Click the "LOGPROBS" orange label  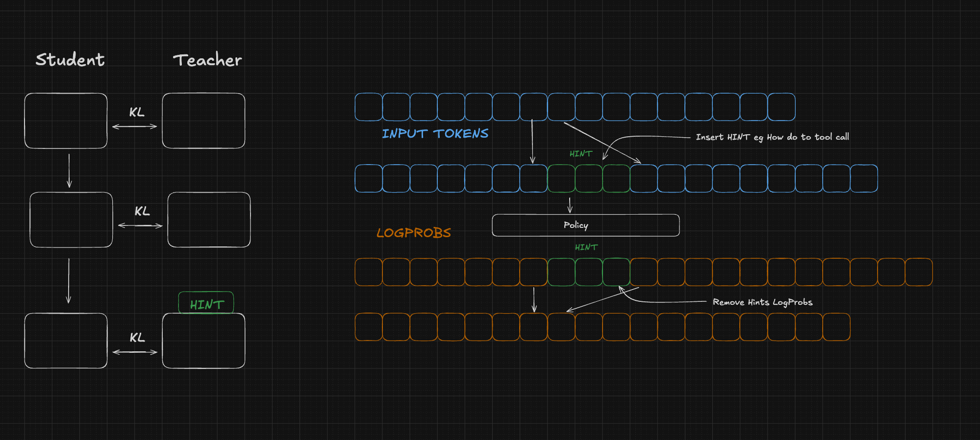pyautogui.click(x=413, y=232)
